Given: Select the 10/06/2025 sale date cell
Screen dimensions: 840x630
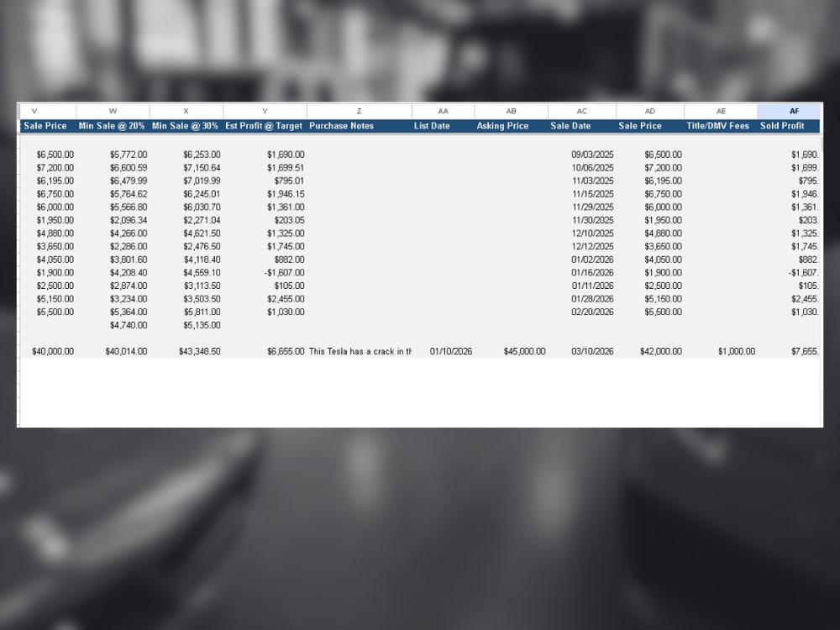Looking at the screenshot, I should click(582, 168).
